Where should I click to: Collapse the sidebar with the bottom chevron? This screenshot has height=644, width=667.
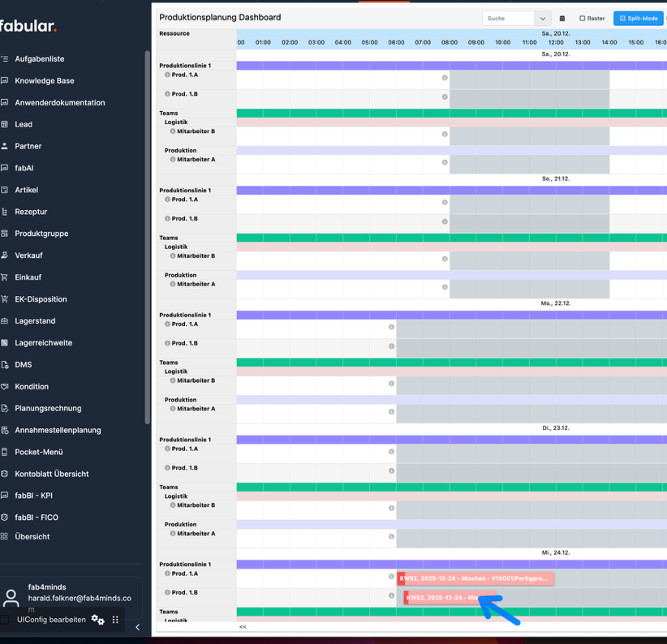tap(137, 627)
